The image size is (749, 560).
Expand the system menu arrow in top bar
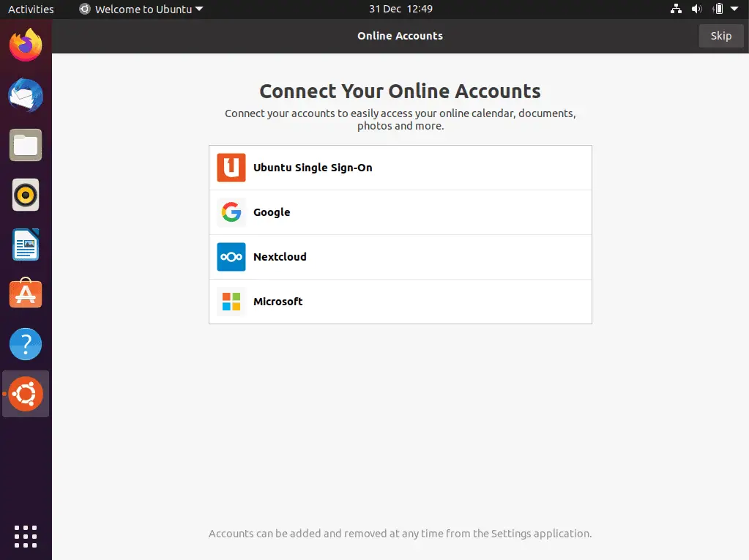point(734,9)
